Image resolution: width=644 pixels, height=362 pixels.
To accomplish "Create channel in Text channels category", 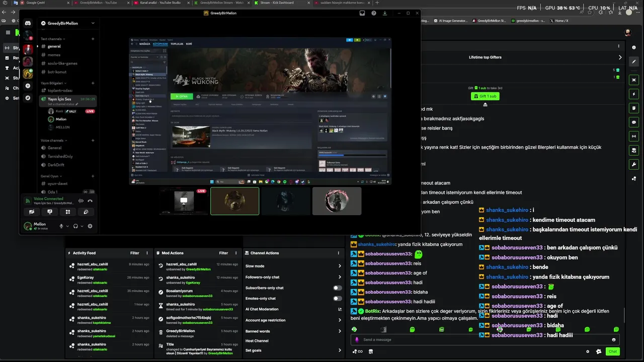I will point(93,39).
